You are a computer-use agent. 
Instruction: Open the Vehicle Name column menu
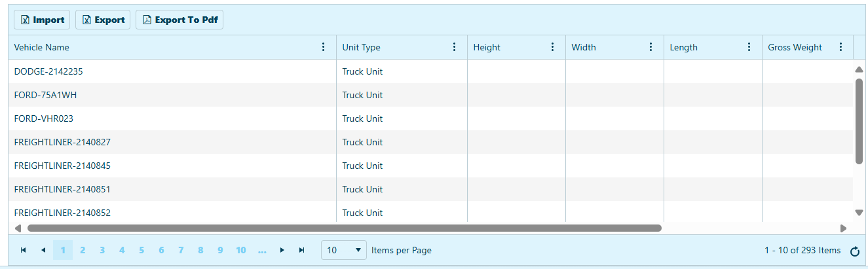(x=323, y=47)
